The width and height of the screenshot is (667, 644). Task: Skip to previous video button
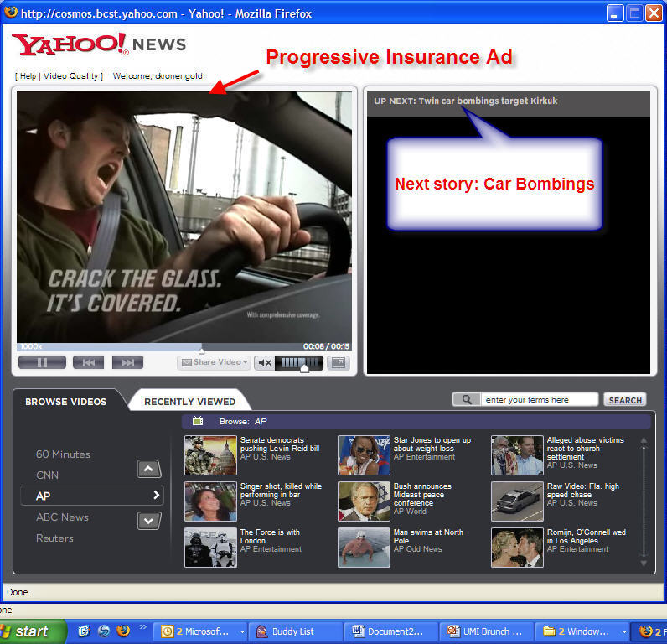click(88, 362)
